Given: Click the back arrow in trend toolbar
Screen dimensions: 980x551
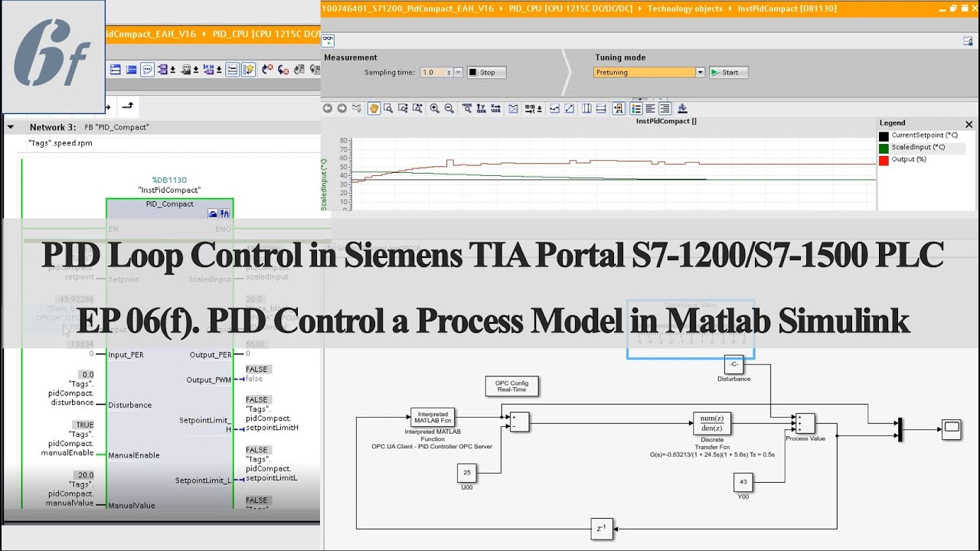Looking at the screenshot, I should (x=328, y=108).
